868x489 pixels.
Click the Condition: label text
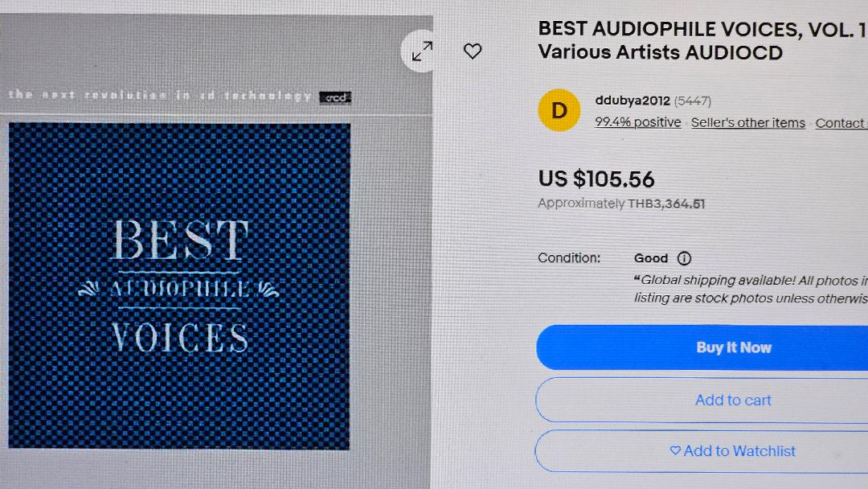click(x=569, y=258)
